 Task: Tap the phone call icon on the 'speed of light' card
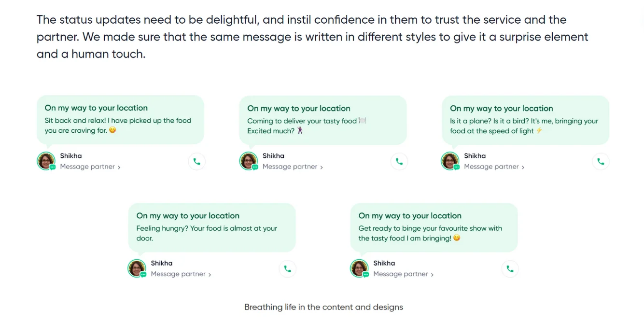(601, 162)
